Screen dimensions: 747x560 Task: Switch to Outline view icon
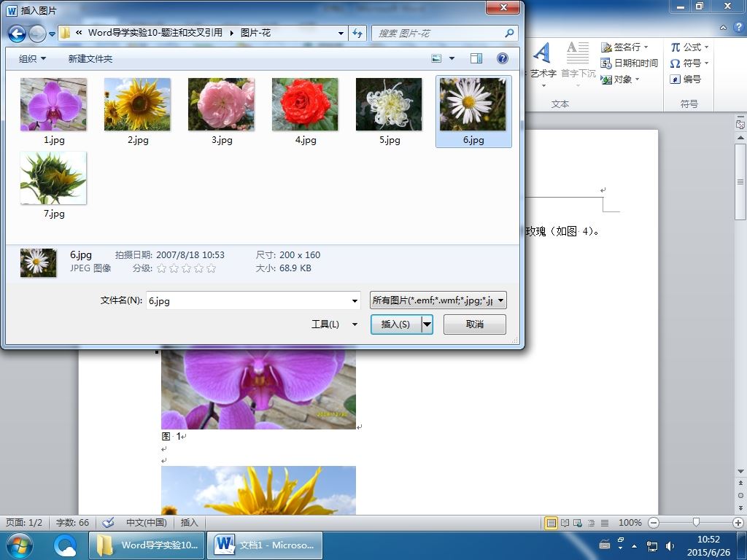tap(591, 523)
